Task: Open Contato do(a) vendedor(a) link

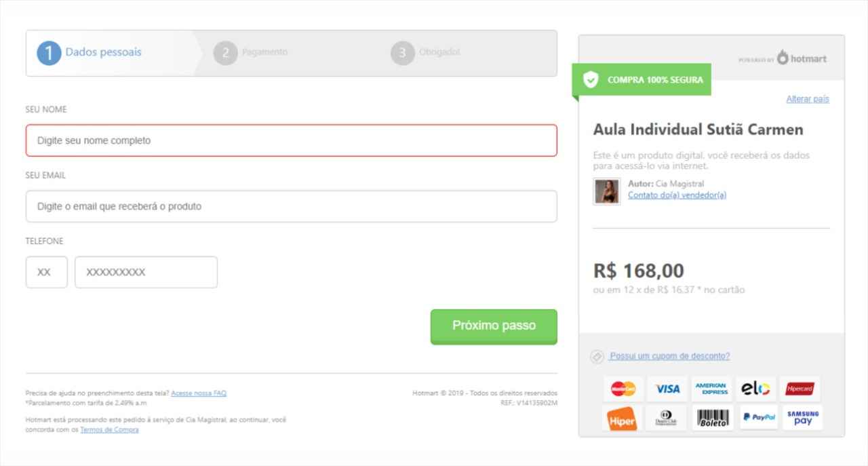Action: click(x=677, y=195)
